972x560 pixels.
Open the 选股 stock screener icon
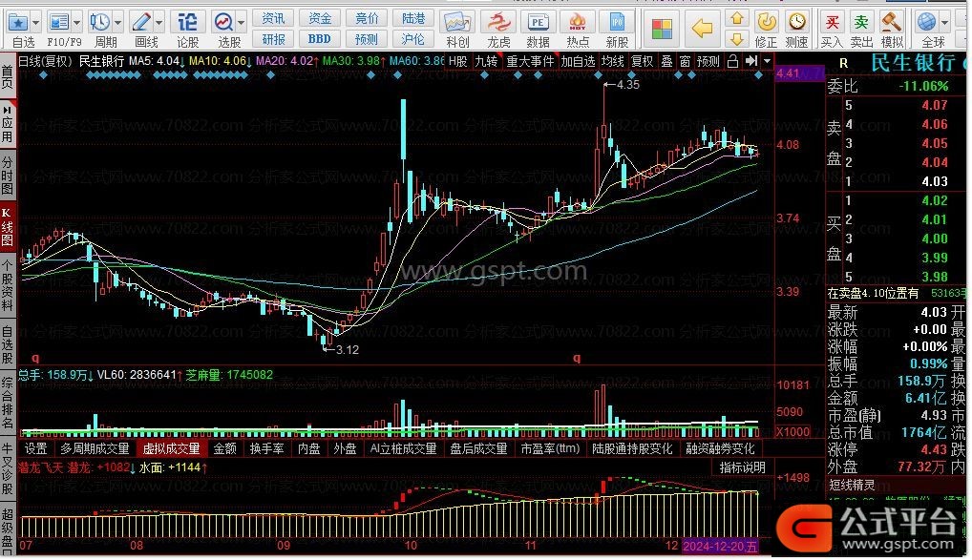tap(223, 23)
